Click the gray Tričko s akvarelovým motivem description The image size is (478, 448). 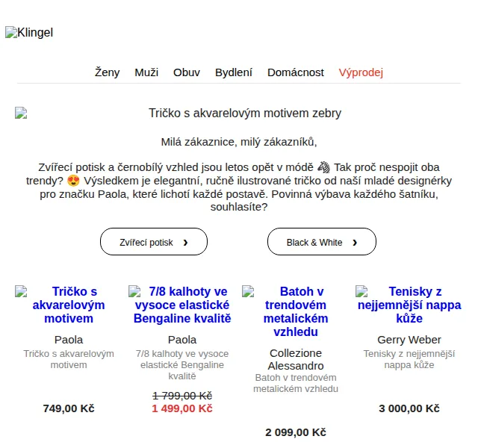coord(69,359)
